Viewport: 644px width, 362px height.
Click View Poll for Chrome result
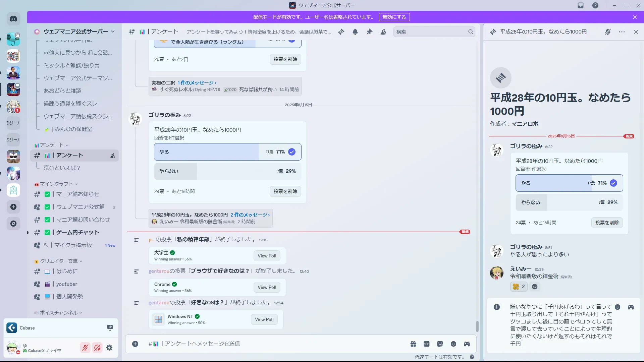[267, 287]
